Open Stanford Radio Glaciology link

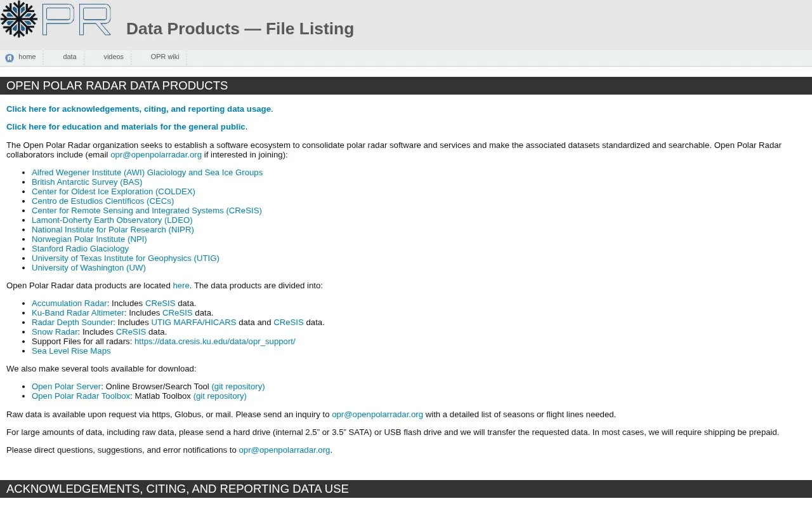(x=81, y=249)
